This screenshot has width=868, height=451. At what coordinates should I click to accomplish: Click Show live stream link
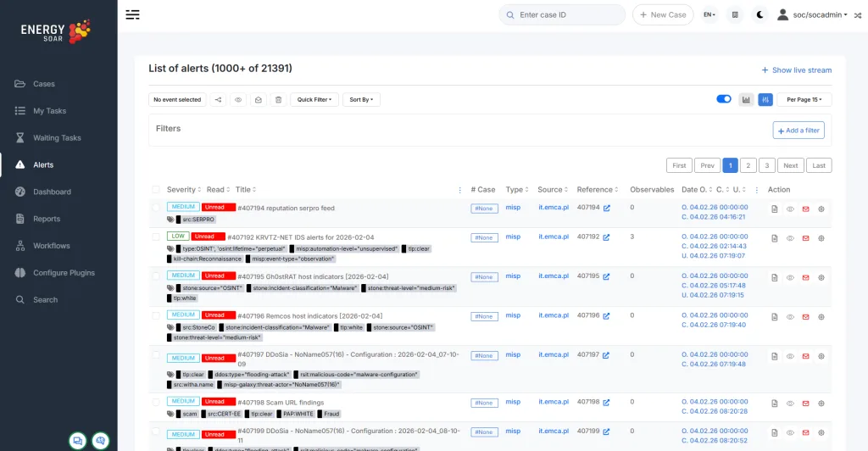[x=796, y=70]
